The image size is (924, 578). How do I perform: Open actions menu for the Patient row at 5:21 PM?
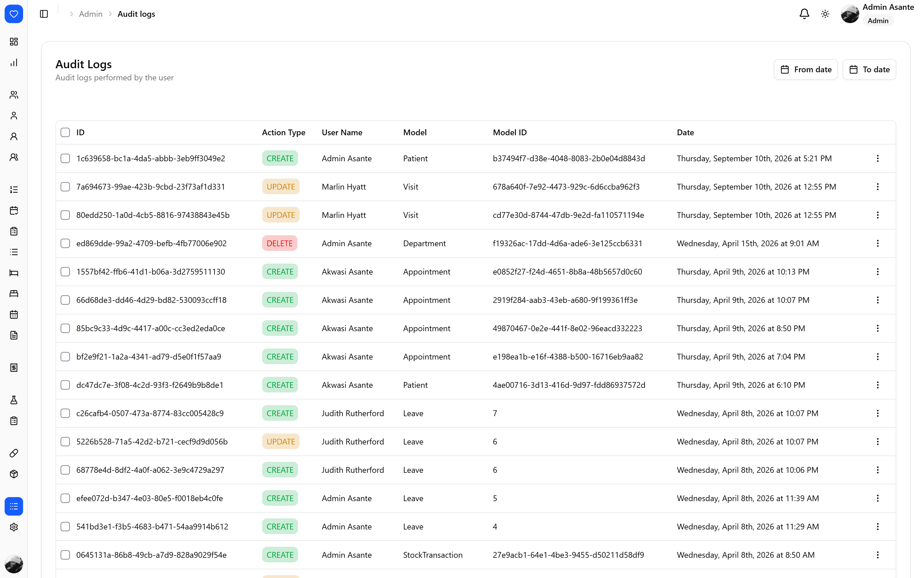[x=878, y=159]
